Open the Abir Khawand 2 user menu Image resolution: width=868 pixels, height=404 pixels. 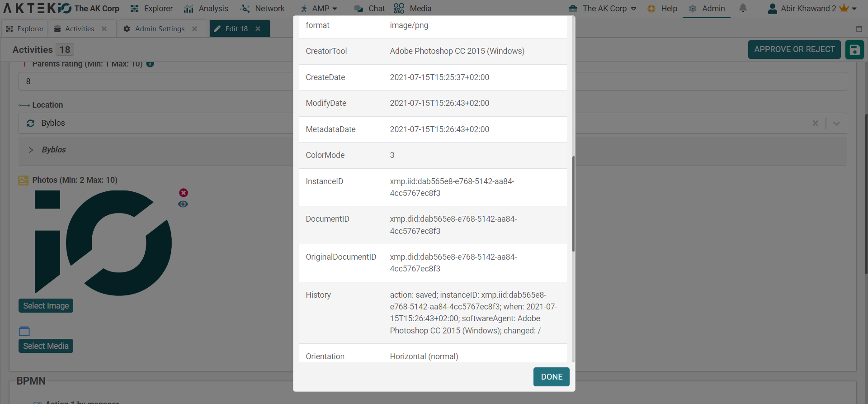(812, 9)
